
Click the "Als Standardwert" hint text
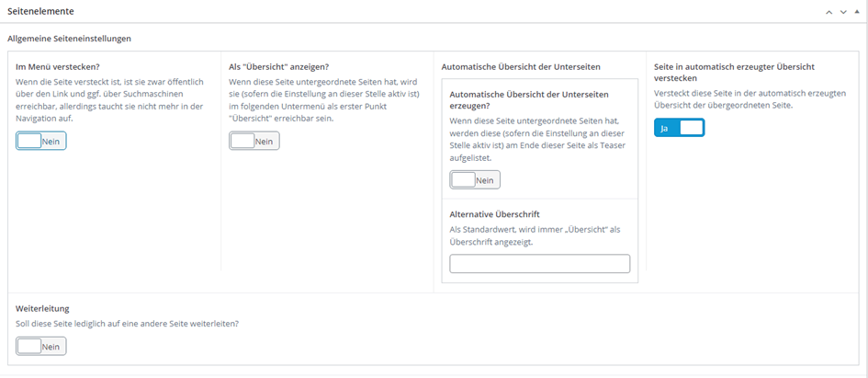tap(535, 235)
